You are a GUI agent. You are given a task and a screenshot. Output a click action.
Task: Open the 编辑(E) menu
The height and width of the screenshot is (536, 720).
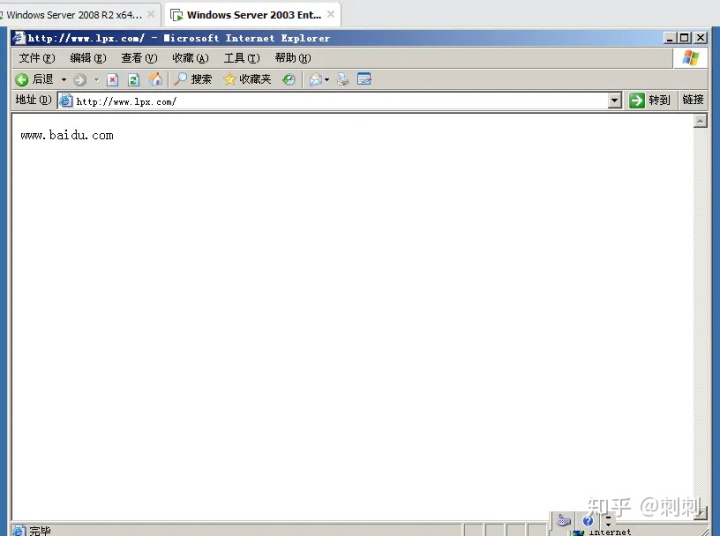(88, 58)
